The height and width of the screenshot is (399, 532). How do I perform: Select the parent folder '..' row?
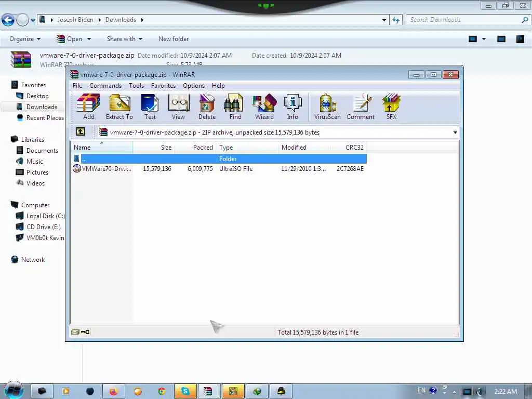(x=219, y=158)
